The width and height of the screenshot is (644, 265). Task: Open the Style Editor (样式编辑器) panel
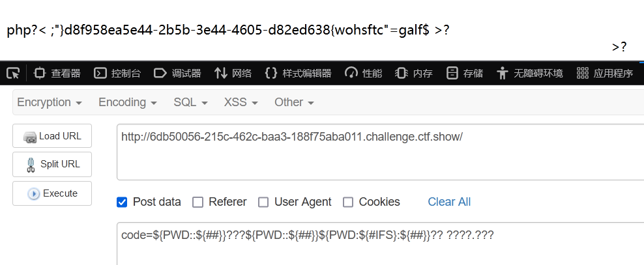pos(298,74)
